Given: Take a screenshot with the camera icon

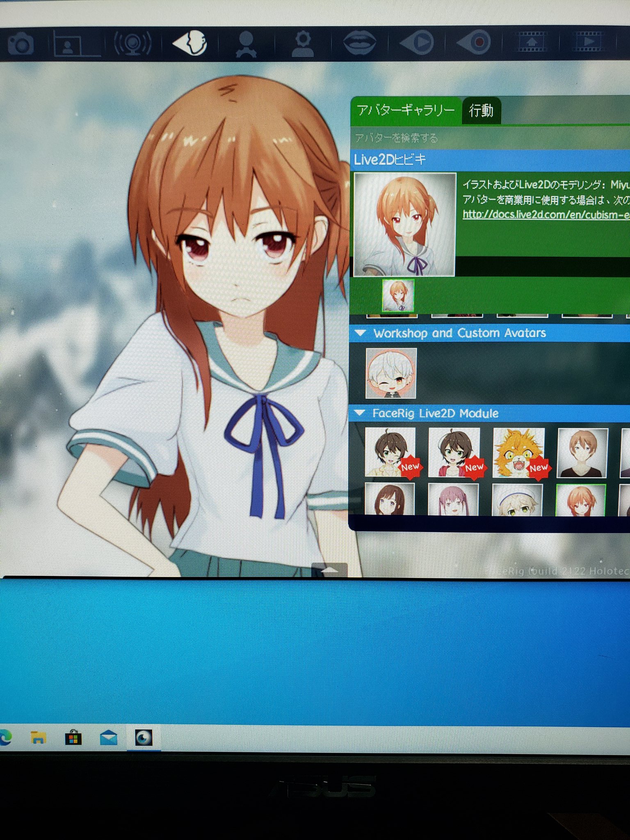Looking at the screenshot, I should (20, 44).
